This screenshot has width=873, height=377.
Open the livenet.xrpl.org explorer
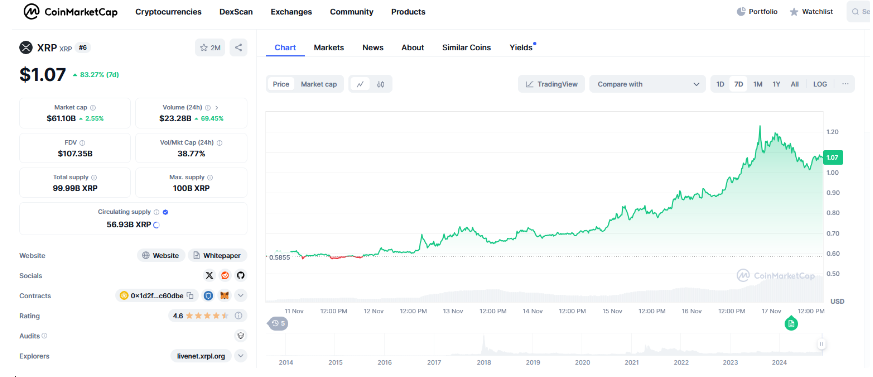202,356
